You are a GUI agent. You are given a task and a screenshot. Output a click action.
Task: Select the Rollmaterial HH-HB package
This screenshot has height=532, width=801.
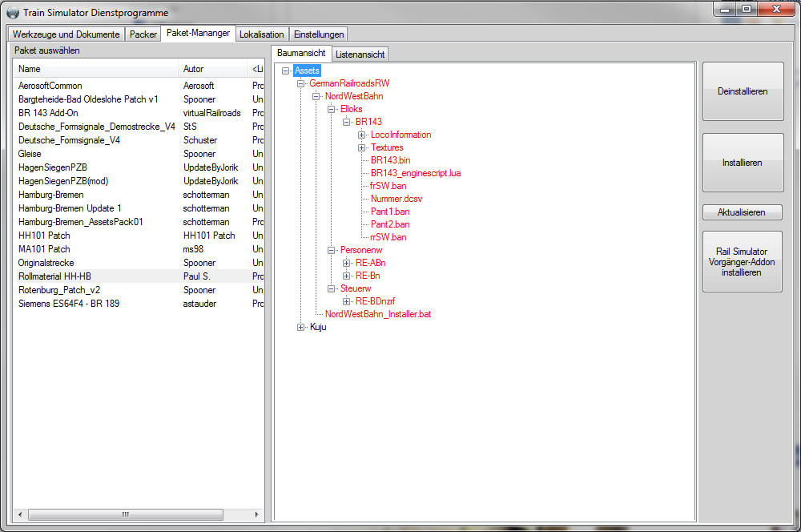coord(54,276)
